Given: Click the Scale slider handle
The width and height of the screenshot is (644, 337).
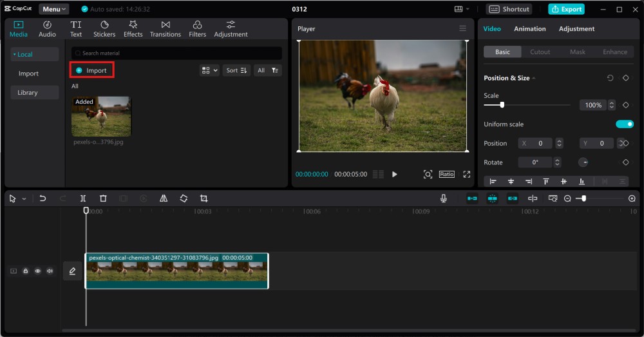Looking at the screenshot, I should [x=502, y=105].
